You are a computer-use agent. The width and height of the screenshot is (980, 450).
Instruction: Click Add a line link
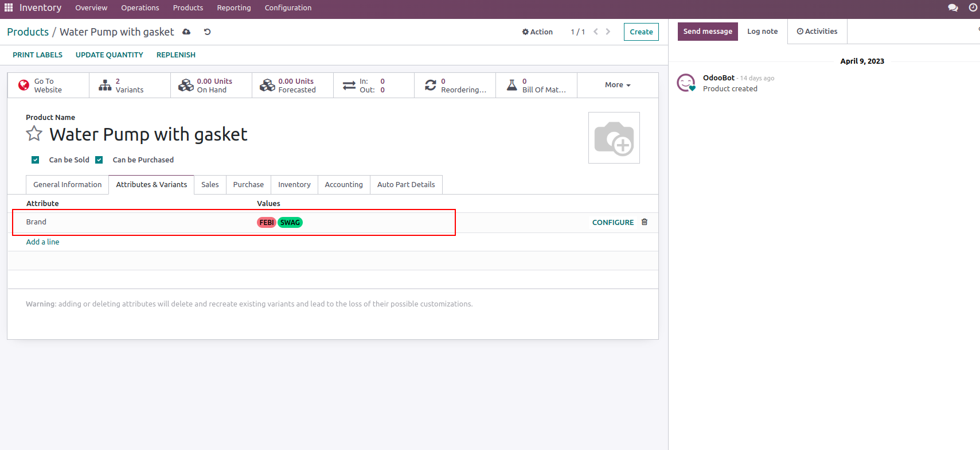pyautogui.click(x=42, y=242)
